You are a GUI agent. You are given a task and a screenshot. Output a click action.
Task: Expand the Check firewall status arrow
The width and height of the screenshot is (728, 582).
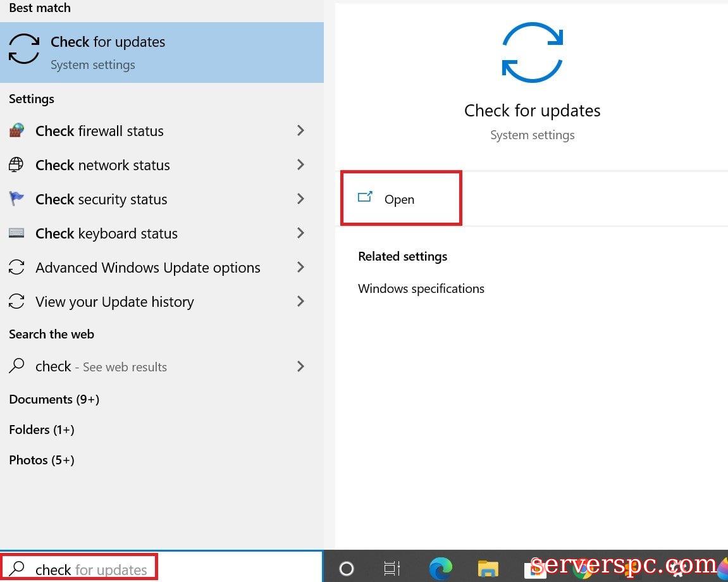(300, 130)
